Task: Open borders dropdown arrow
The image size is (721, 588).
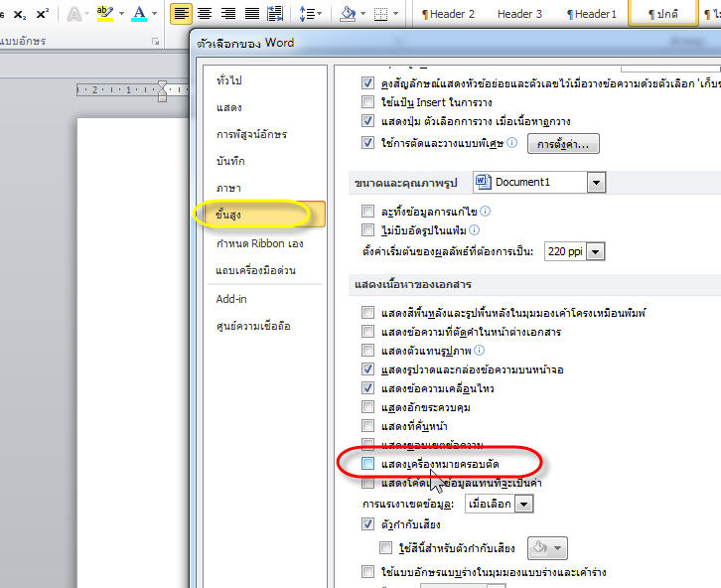Action: [395, 14]
